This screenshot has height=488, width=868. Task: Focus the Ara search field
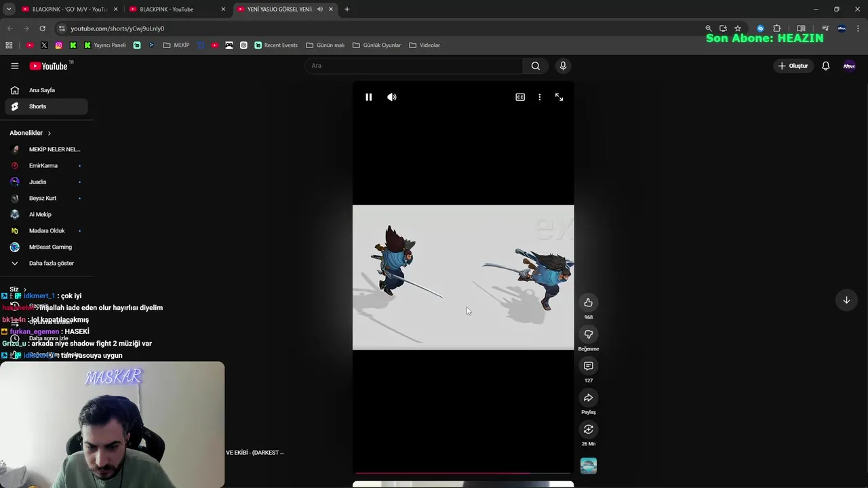pos(414,66)
